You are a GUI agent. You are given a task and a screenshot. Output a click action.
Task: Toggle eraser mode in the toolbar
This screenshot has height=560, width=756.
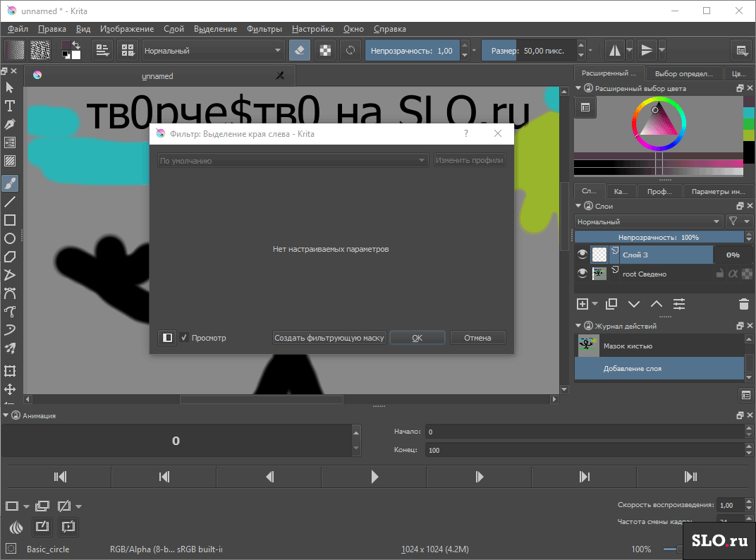click(300, 50)
